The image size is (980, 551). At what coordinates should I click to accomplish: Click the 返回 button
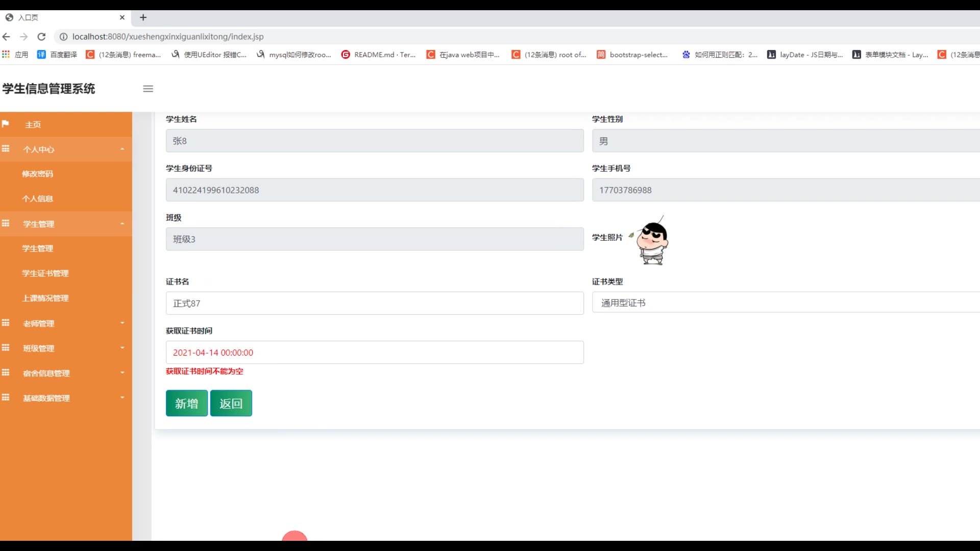coord(231,403)
